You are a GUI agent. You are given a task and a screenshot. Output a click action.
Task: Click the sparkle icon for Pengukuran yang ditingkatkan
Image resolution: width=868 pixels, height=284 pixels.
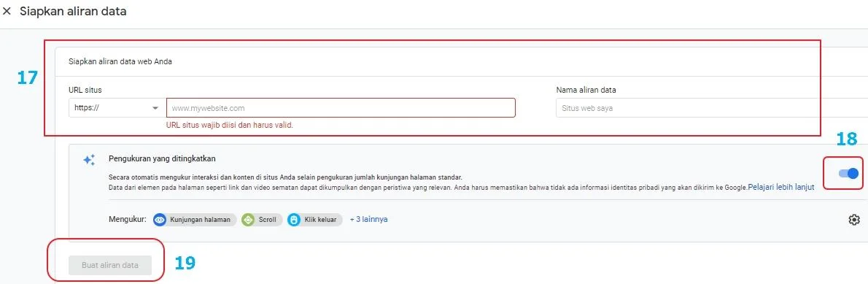[89, 160]
